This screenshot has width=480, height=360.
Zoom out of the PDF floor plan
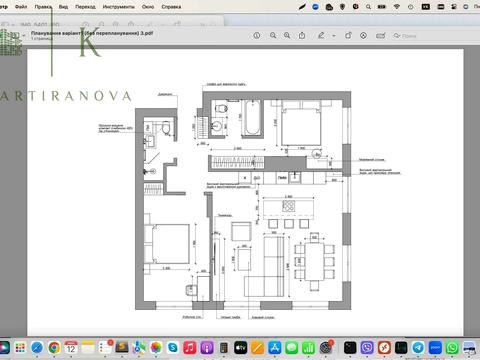[x=273, y=35]
